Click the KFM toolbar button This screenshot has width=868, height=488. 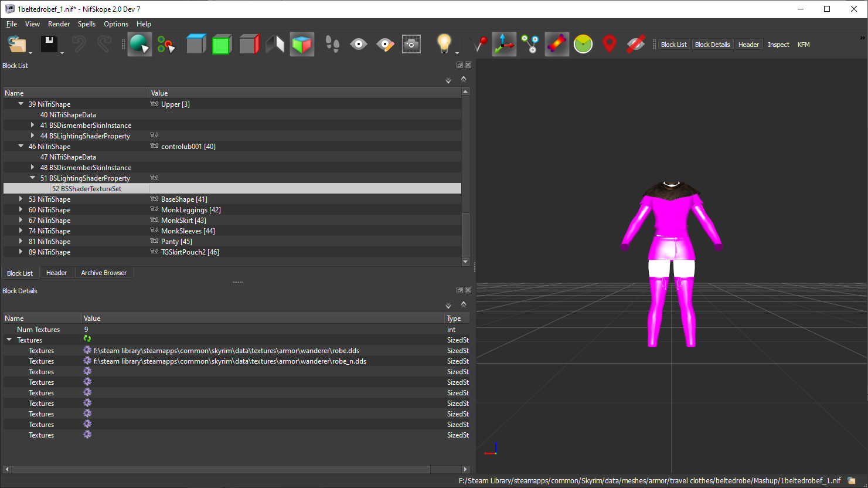pyautogui.click(x=804, y=45)
